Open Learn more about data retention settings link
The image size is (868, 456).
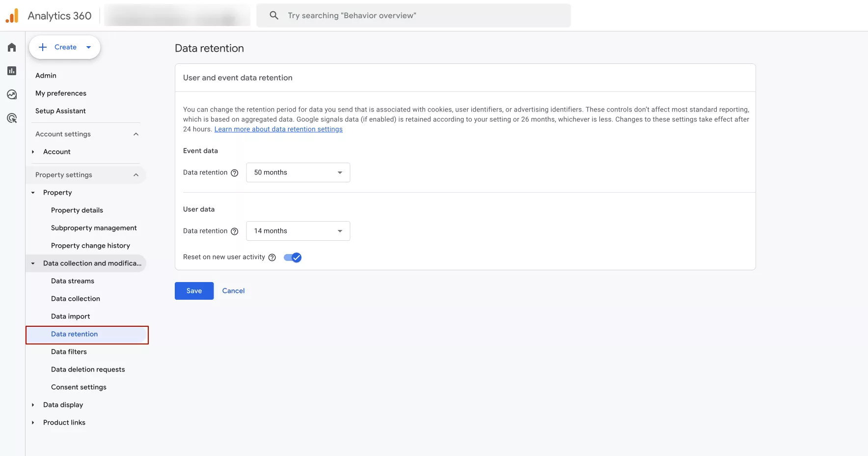point(278,129)
